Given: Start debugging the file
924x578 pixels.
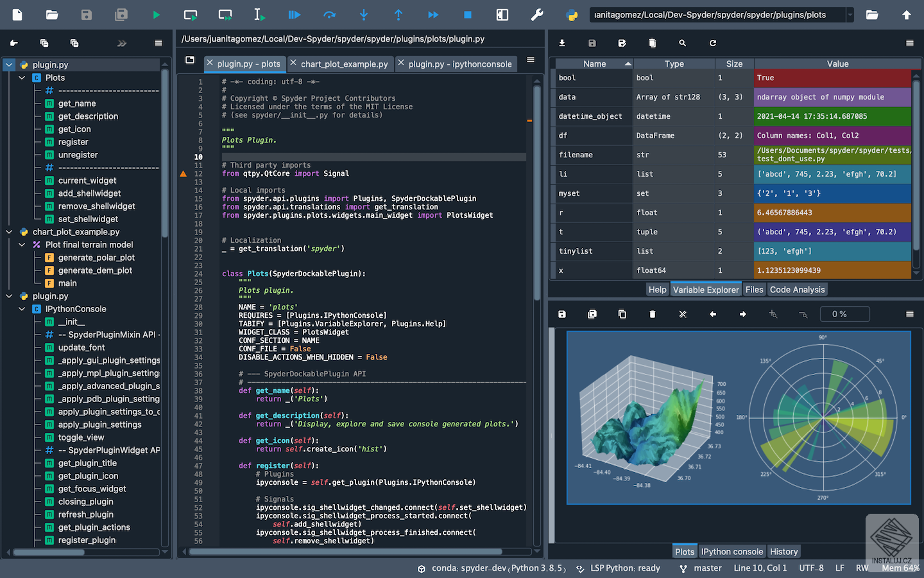Looking at the screenshot, I should (295, 15).
